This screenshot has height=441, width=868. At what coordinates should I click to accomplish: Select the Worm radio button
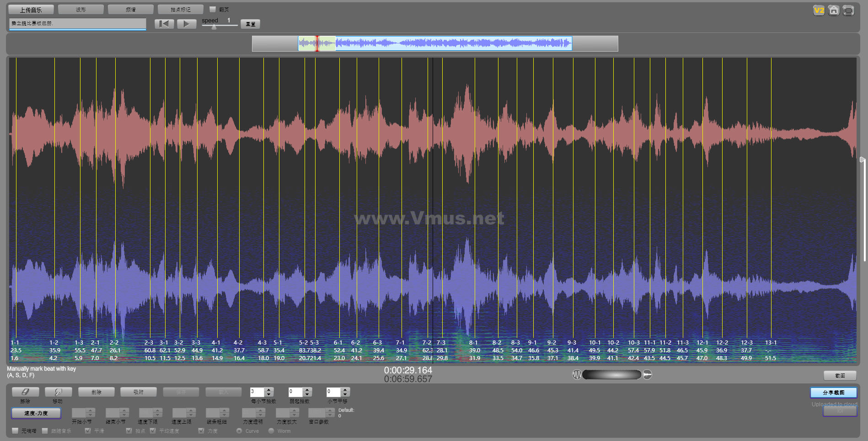[x=271, y=430]
